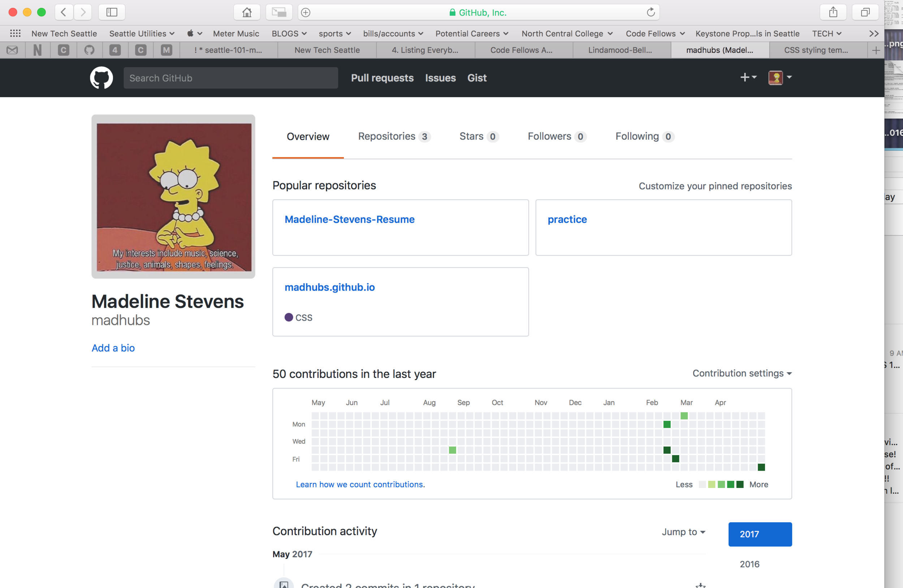Screen dimensions: 903x588
Task: Open Issues in header
Action: [440, 78]
